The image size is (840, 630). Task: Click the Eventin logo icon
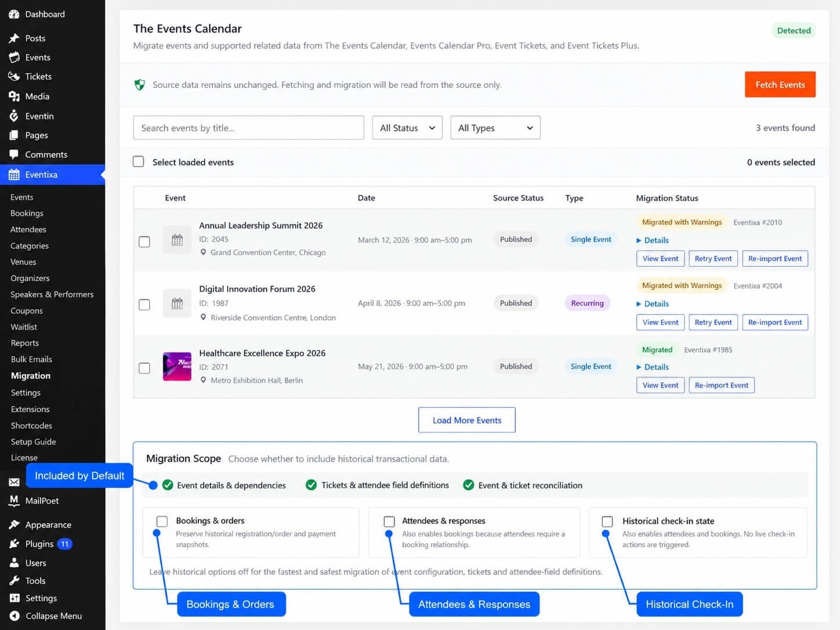click(14, 116)
